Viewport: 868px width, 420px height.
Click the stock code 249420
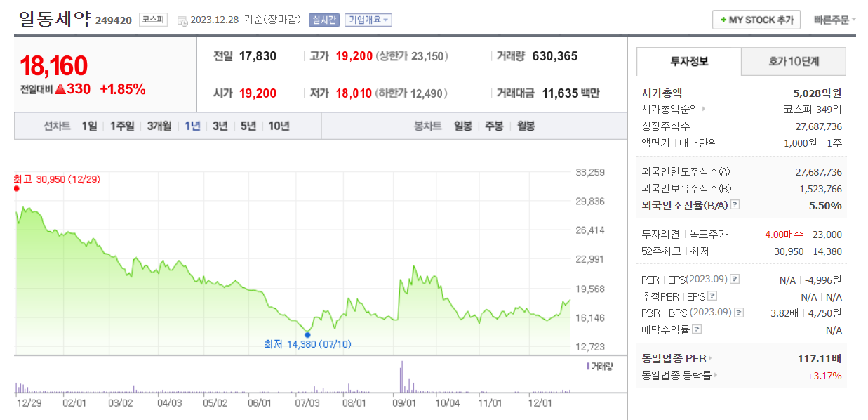tap(114, 20)
